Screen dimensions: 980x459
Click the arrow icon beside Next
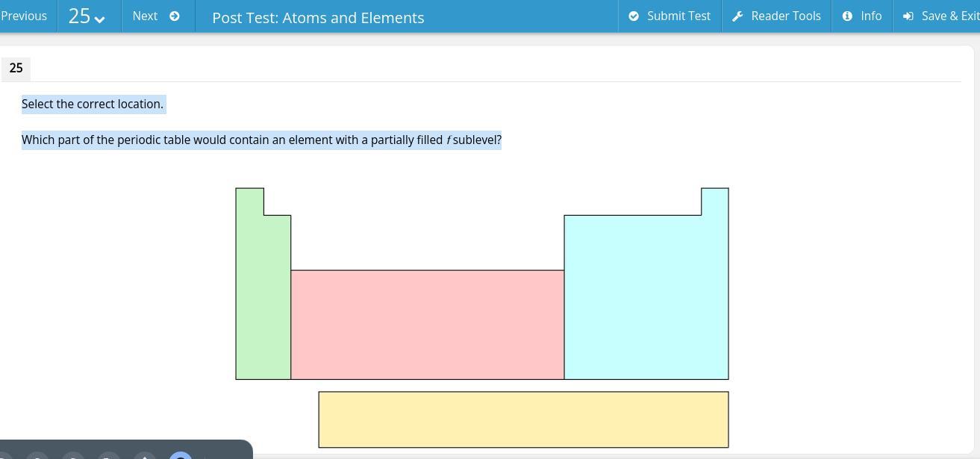[x=175, y=16]
